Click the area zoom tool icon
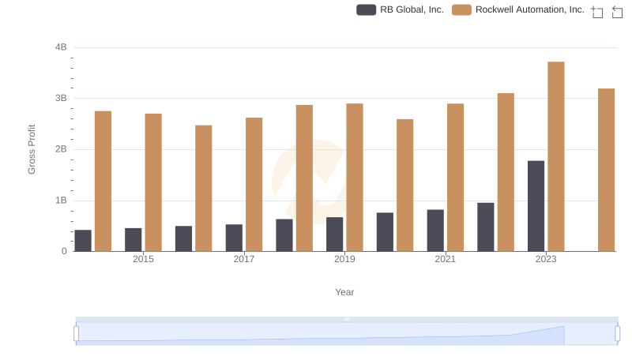The width and height of the screenshot is (632, 364). click(x=597, y=12)
